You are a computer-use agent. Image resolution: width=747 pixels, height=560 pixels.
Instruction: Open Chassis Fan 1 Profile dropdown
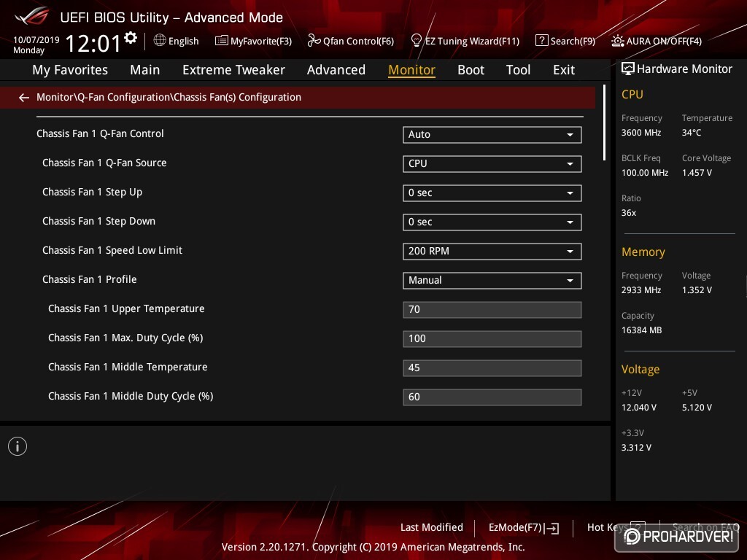coord(492,281)
